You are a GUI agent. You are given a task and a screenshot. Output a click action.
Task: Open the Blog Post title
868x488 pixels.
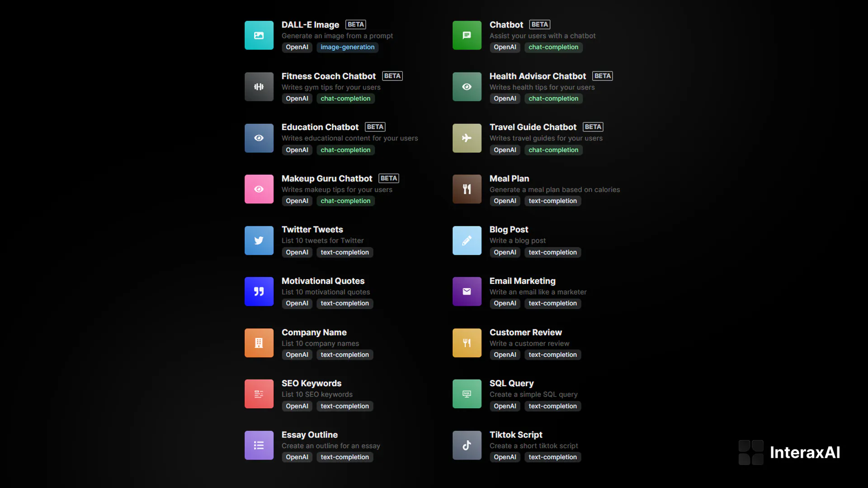[509, 230]
